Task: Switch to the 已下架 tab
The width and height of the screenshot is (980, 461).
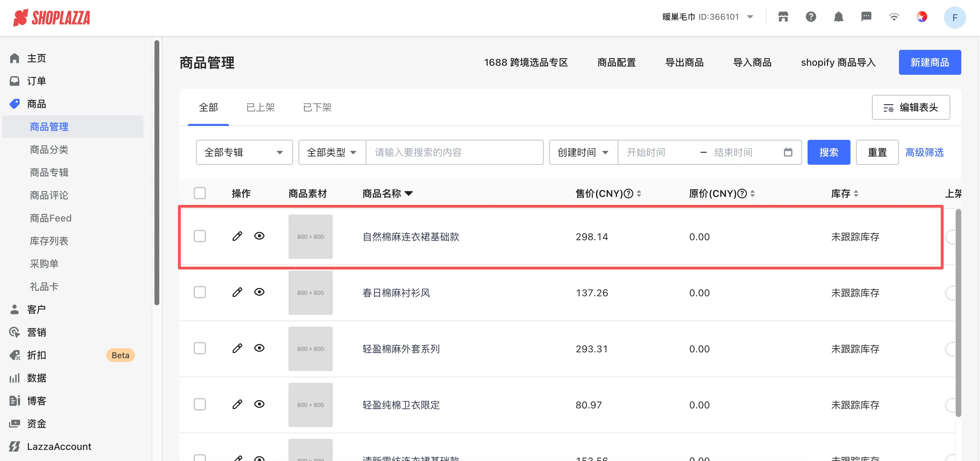Action: click(317, 107)
